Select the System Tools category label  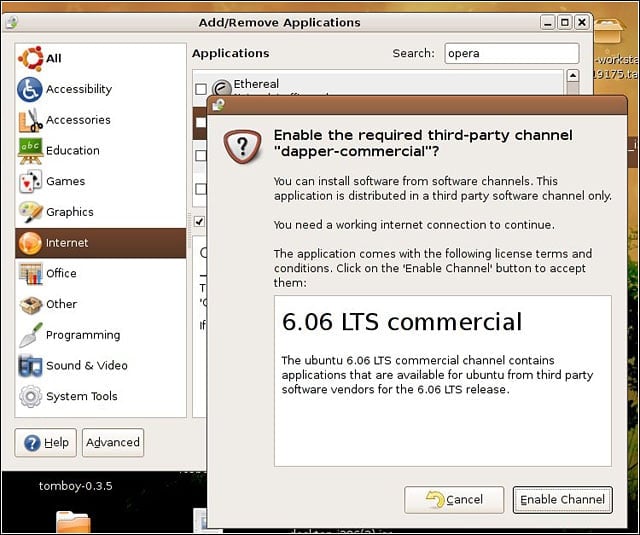click(x=82, y=396)
